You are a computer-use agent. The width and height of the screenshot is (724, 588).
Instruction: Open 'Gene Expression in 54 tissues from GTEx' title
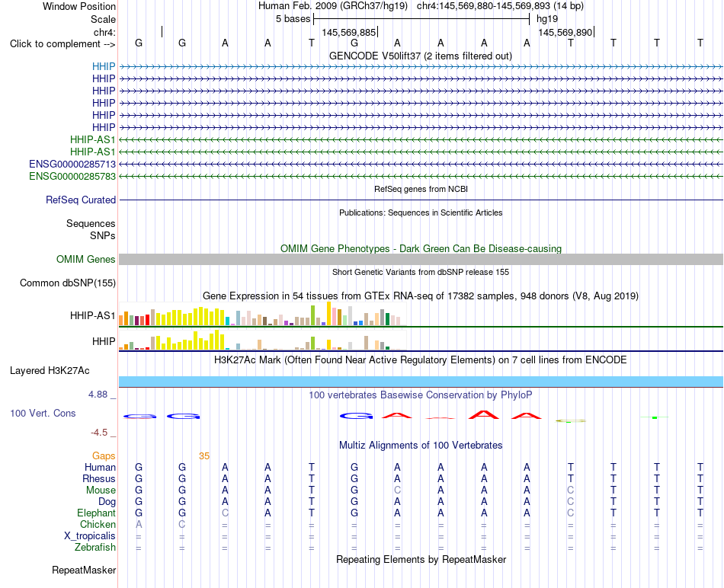pos(421,296)
